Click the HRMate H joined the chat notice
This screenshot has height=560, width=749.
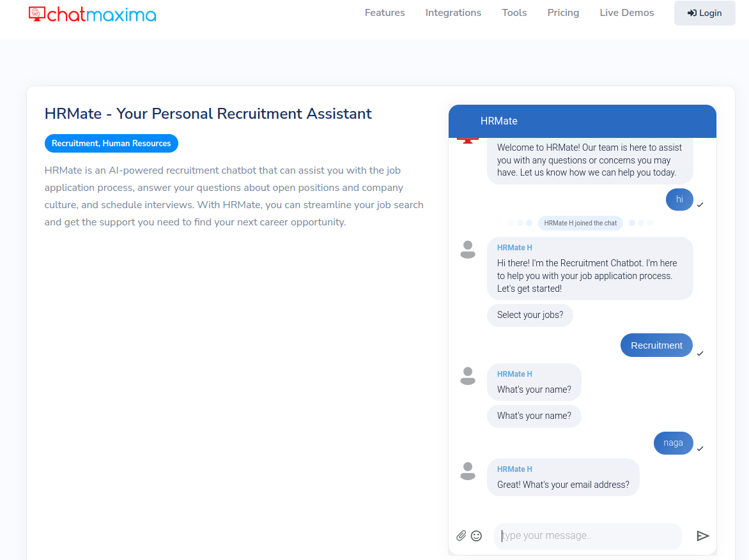[580, 223]
